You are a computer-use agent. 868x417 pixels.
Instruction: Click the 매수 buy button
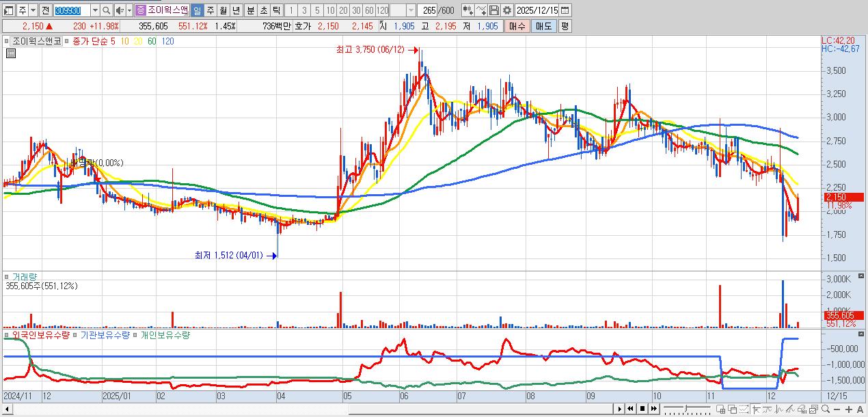tap(517, 26)
